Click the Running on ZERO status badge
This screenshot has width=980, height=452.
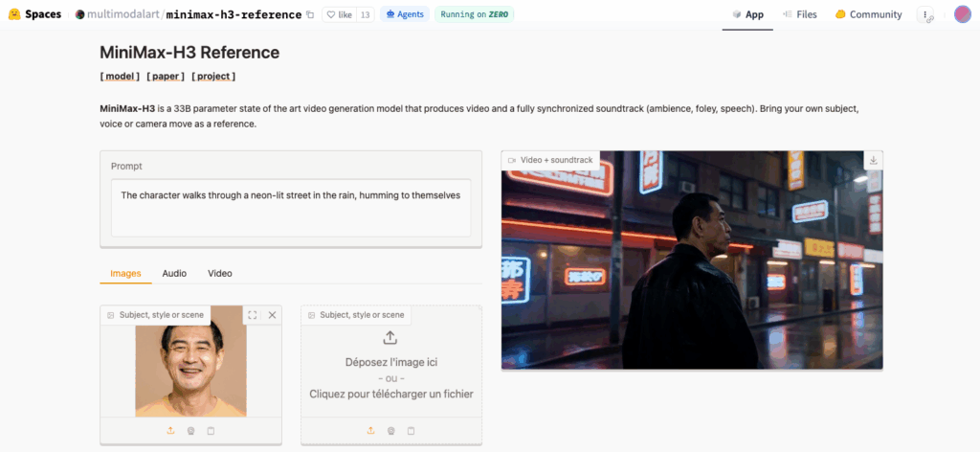pyautogui.click(x=475, y=14)
